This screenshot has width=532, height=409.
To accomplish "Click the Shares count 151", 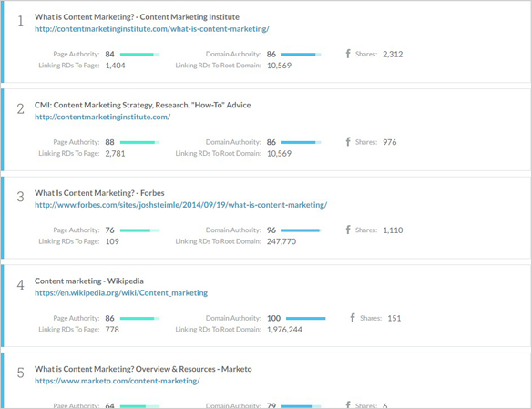I will pos(394,318).
